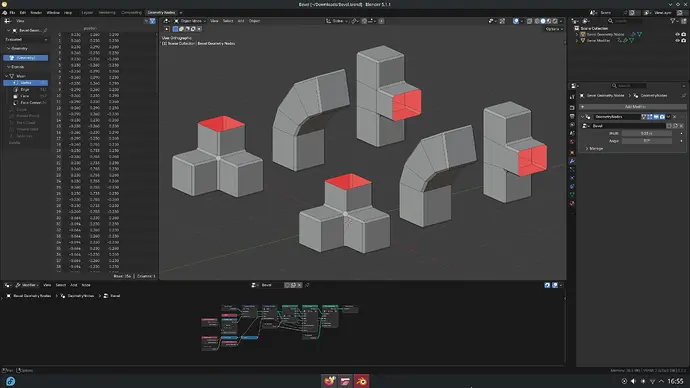Click the properties editor search field
The image size is (690, 388).
629,86
